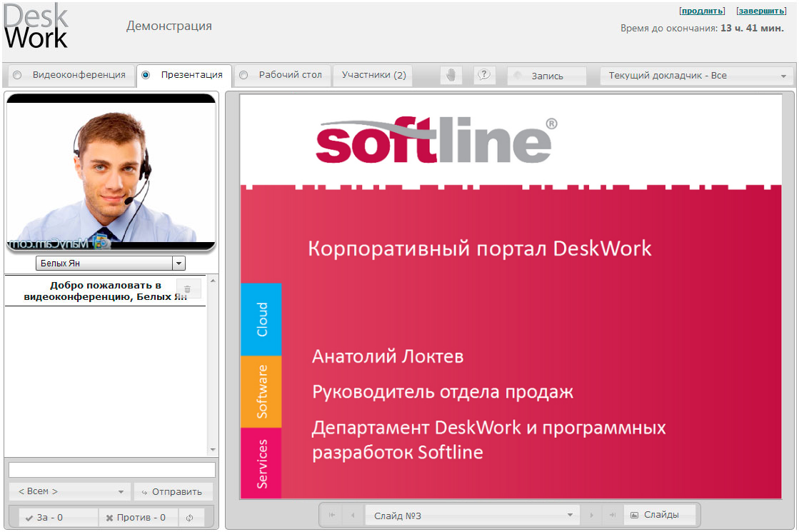This screenshot has height=532, width=799.
Task: Click the Cloud label on the slide
Action: point(261,319)
